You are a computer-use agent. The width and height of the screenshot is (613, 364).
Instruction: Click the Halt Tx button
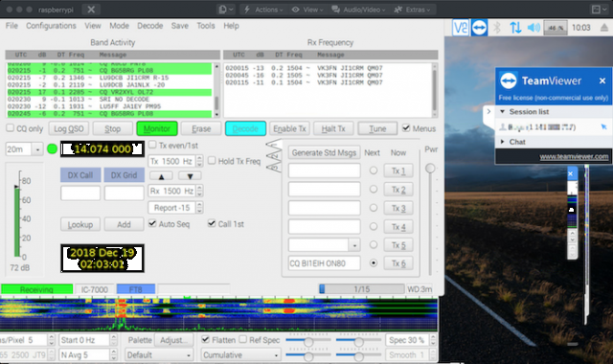(x=333, y=128)
